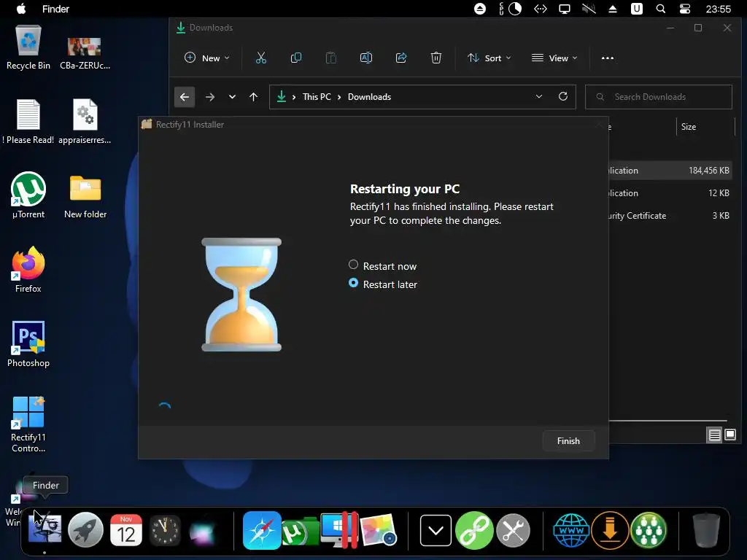This screenshot has width=747, height=560.
Task: Open the Recycle Bin desktop icon
Action: 28,47
